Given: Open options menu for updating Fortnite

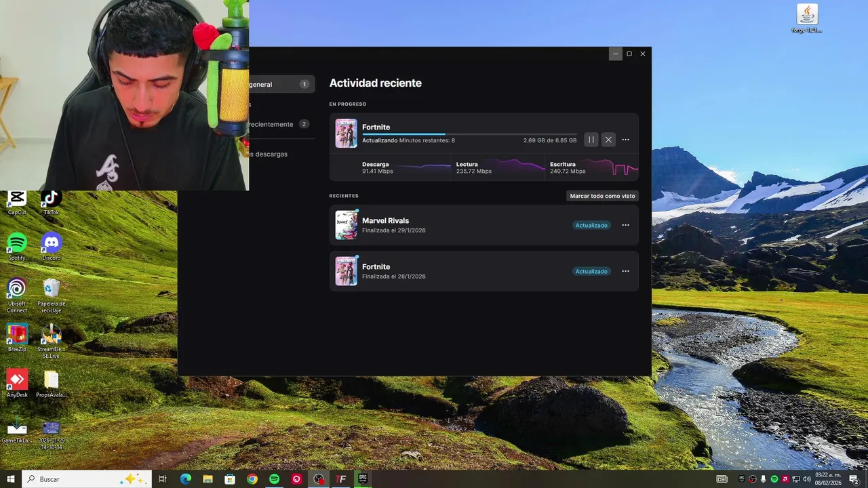Looking at the screenshot, I should 625,140.
